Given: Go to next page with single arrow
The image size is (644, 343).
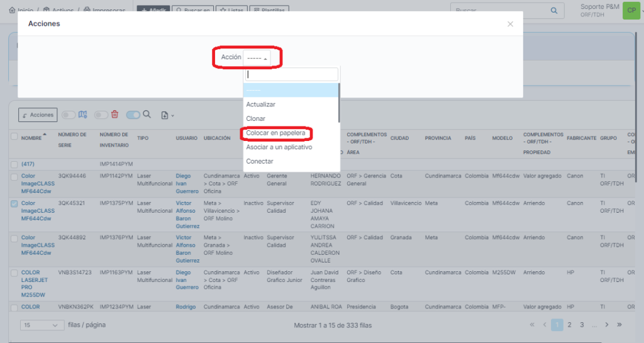Looking at the screenshot, I should click(x=606, y=325).
